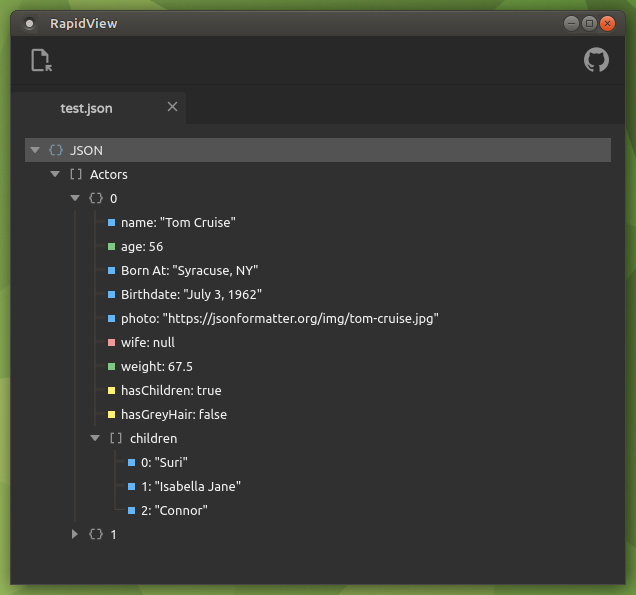Select the Birthdate: "July 3, 1962" row
The height and width of the screenshot is (595, 636).
191,294
